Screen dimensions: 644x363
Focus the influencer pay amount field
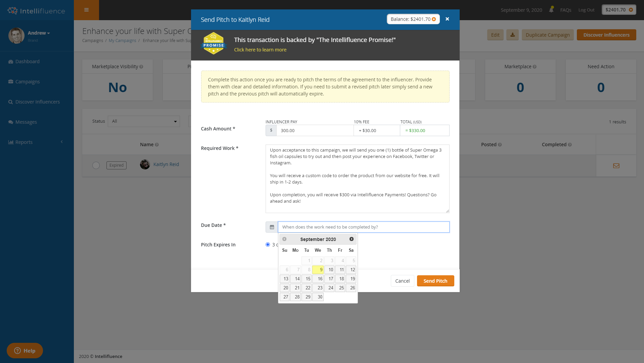point(315,130)
